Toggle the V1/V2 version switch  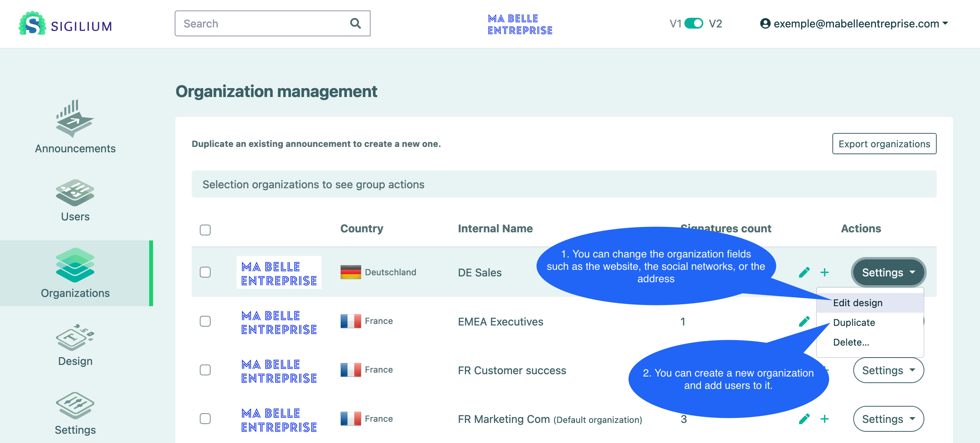click(694, 24)
